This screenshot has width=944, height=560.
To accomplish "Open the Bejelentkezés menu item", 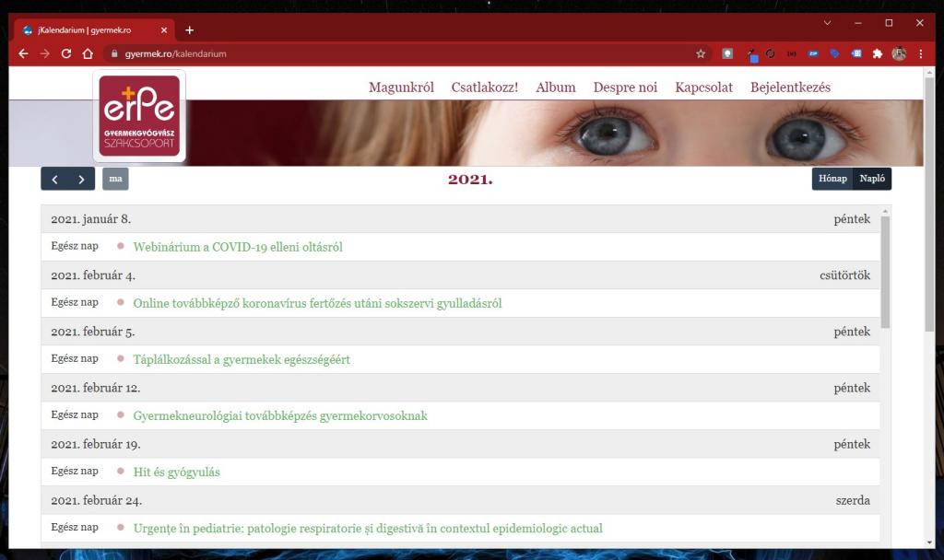I will [790, 87].
